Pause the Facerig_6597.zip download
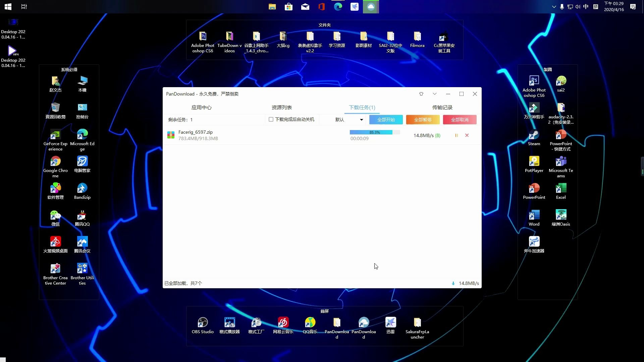The width and height of the screenshot is (644, 362). coord(457,135)
